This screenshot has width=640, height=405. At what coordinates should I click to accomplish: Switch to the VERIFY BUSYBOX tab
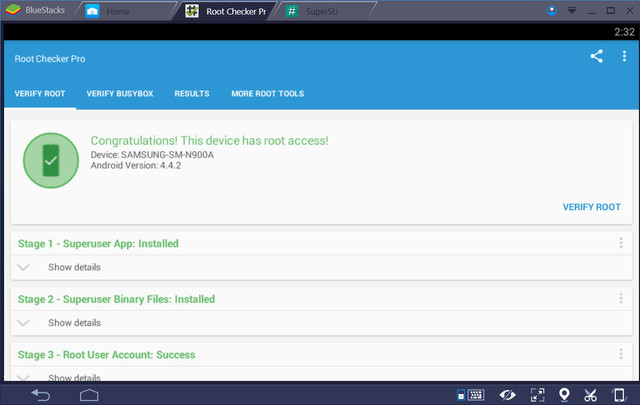tap(120, 93)
